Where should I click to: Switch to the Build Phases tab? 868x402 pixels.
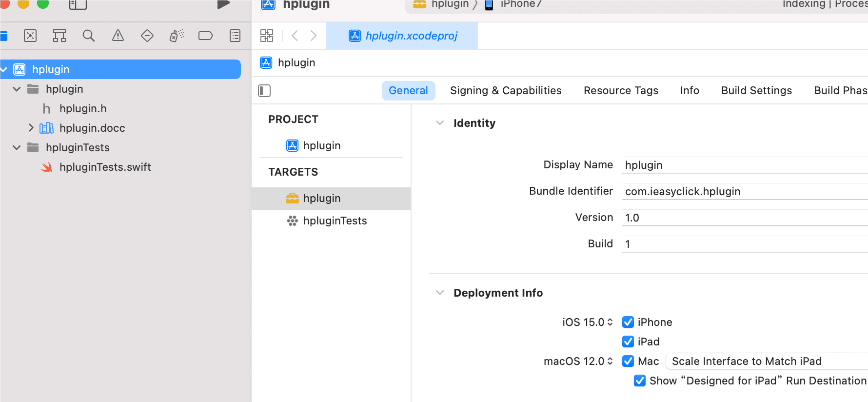841,91
